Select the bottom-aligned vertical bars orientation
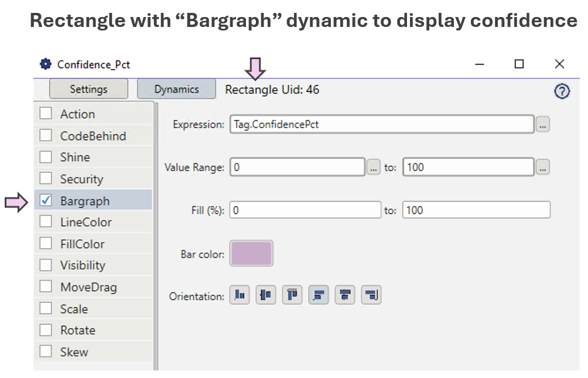The height and width of the screenshot is (378, 588). pos(240,295)
